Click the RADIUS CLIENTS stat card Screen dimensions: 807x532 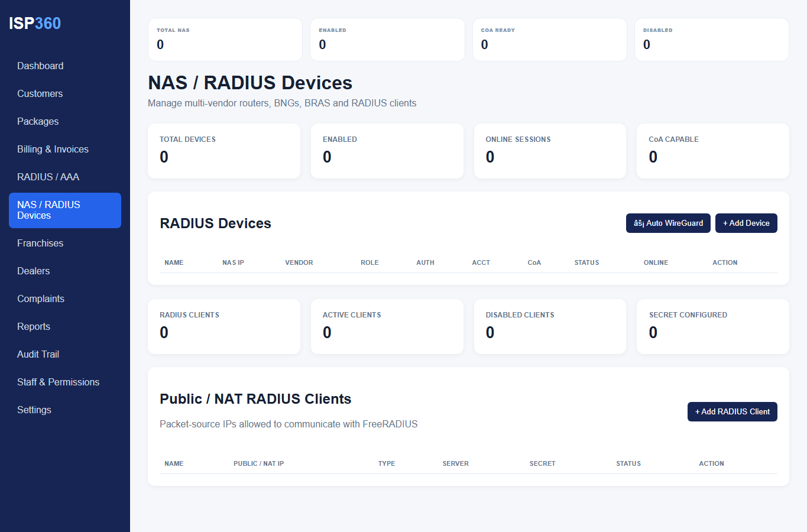click(x=224, y=326)
